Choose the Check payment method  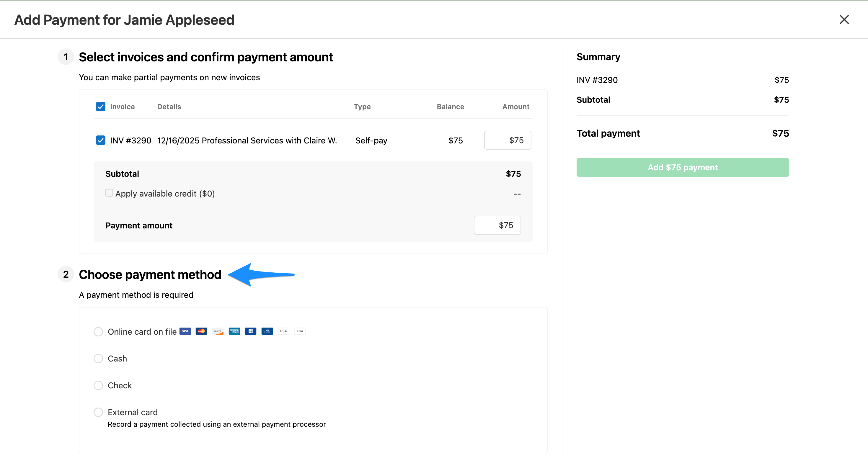click(x=98, y=385)
